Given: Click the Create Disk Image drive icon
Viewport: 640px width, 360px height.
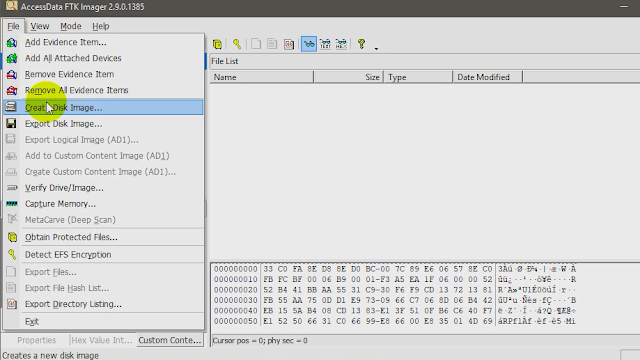Looking at the screenshot, I should [x=11, y=107].
